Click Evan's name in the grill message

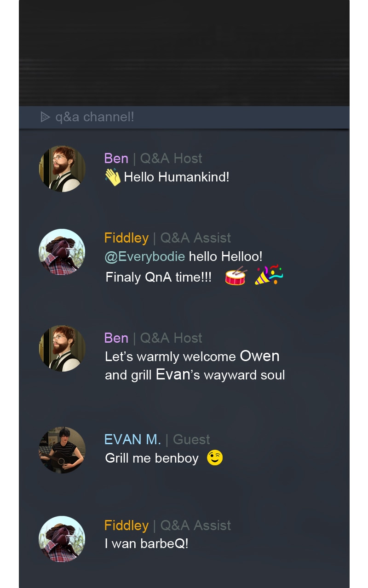pos(173,374)
